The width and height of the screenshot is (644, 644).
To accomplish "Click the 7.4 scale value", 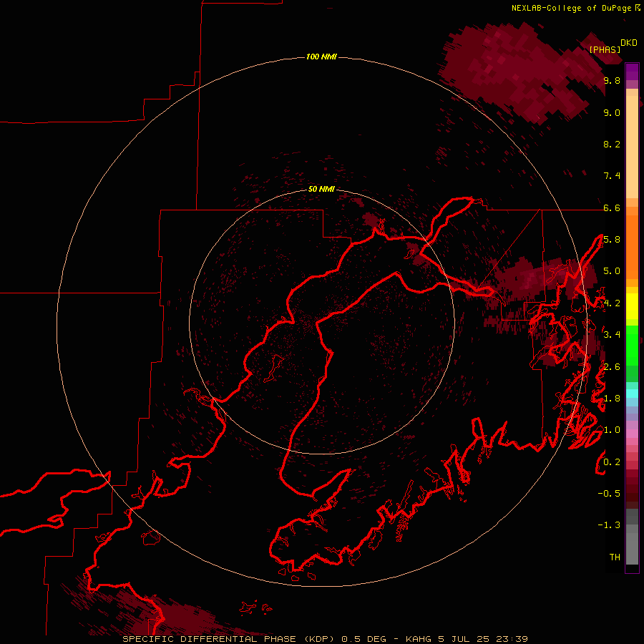I will (612, 176).
